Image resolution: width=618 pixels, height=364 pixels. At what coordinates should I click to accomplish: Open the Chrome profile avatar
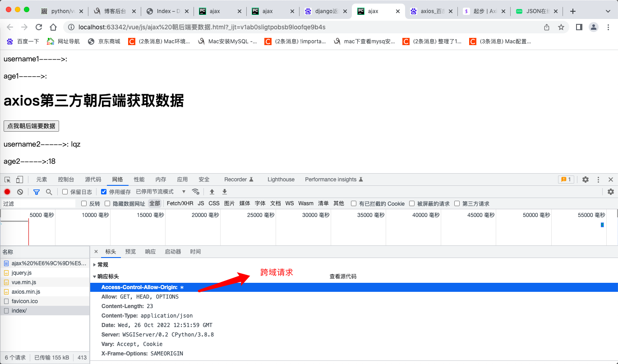tap(594, 27)
